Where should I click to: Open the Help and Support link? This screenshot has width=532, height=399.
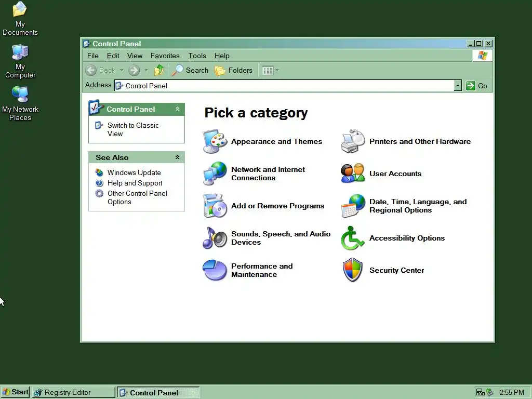(135, 183)
